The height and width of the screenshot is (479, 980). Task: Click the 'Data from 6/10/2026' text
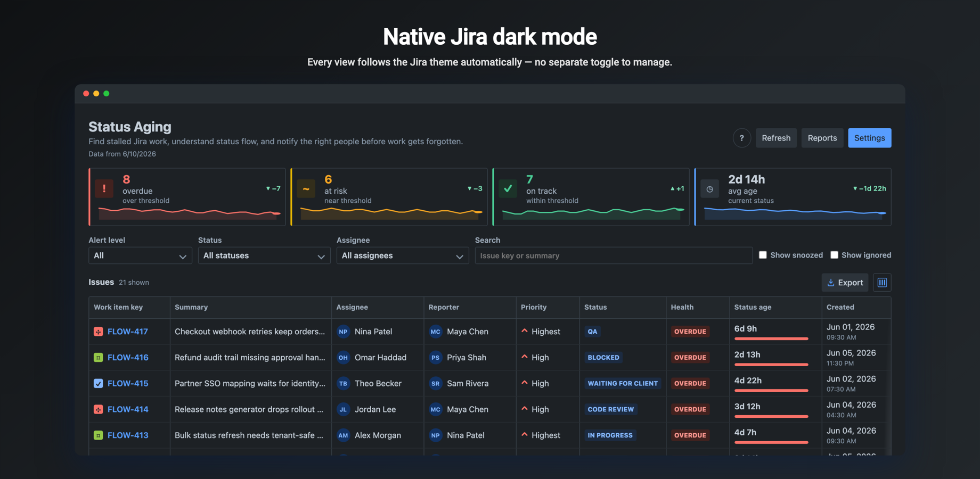point(122,154)
